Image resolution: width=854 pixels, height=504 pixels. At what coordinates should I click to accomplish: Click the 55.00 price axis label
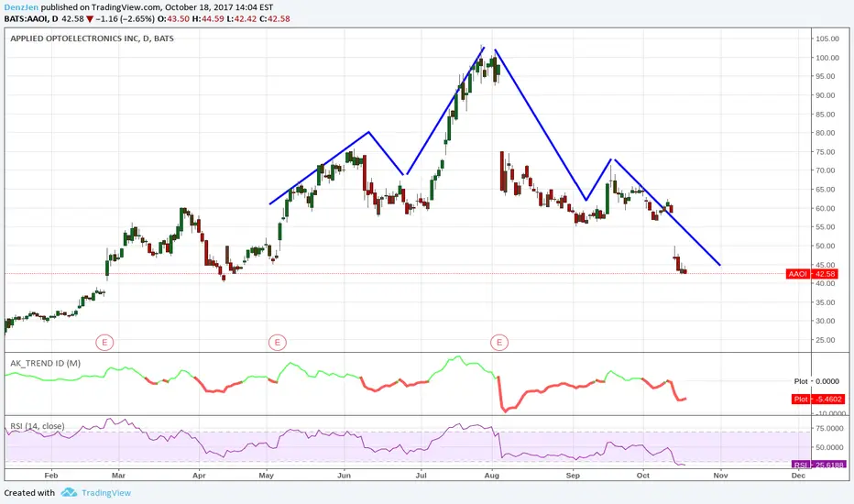[x=827, y=227]
